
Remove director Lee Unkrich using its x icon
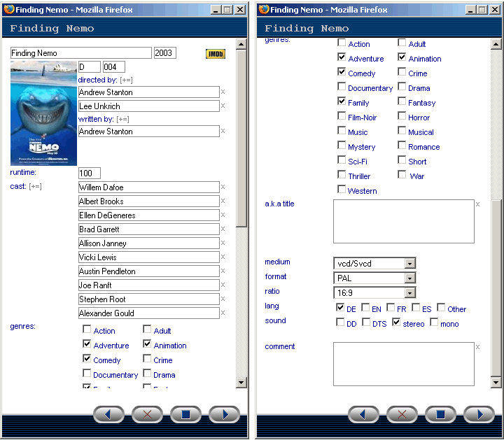tap(223, 106)
